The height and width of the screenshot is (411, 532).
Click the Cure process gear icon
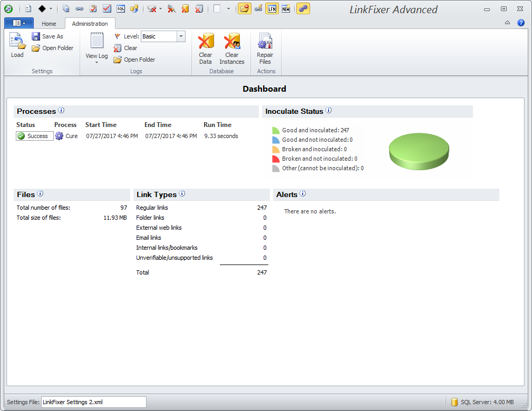(59, 136)
